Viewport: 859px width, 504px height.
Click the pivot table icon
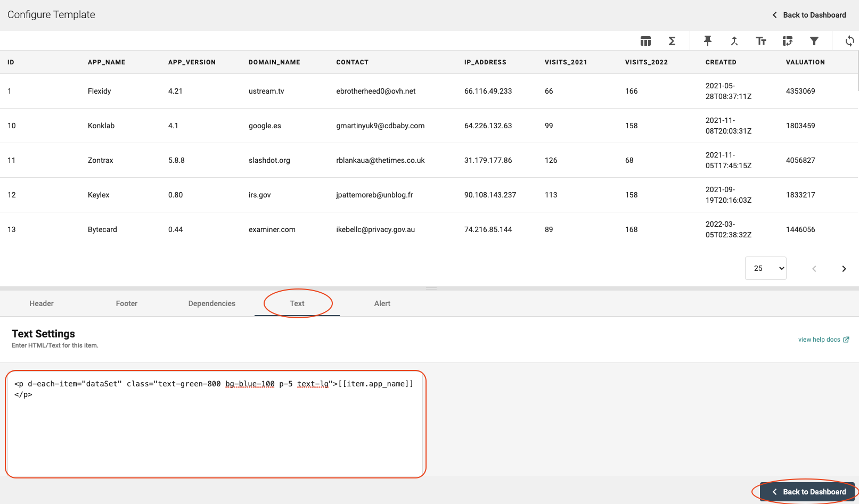pos(788,41)
